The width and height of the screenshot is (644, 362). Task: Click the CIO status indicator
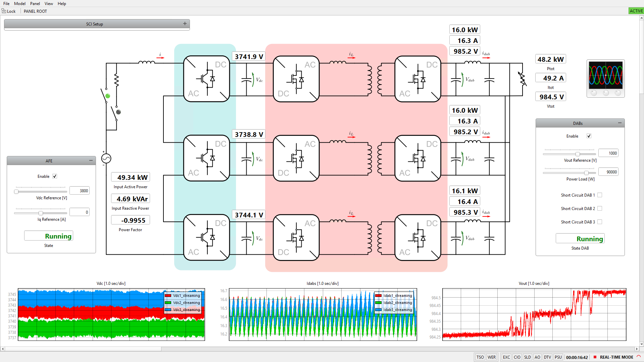pyautogui.click(x=517, y=357)
